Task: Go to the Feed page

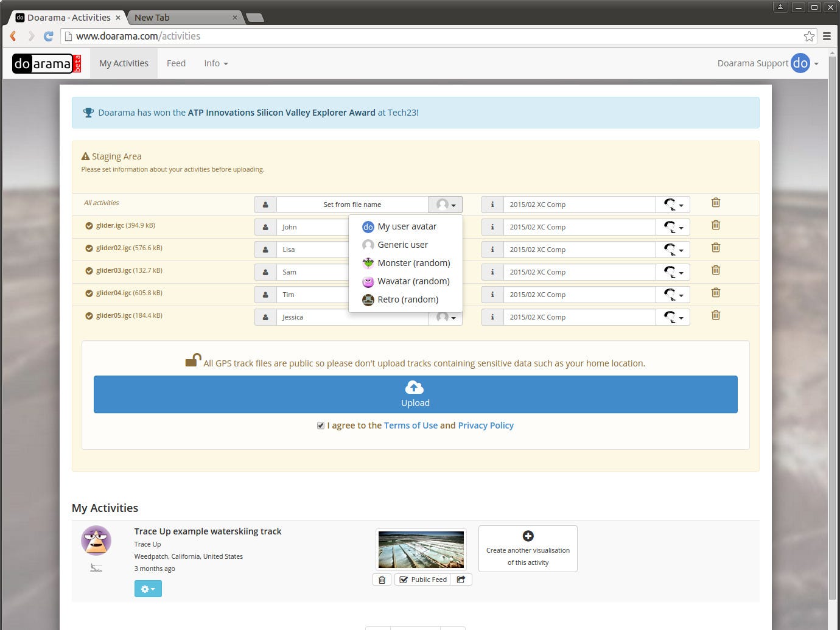Action: pyautogui.click(x=176, y=63)
